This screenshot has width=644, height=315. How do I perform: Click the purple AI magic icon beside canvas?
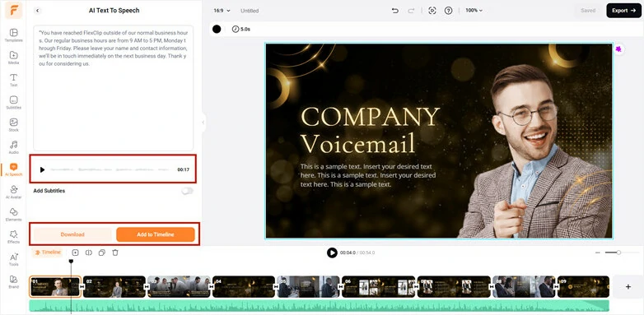(x=618, y=49)
